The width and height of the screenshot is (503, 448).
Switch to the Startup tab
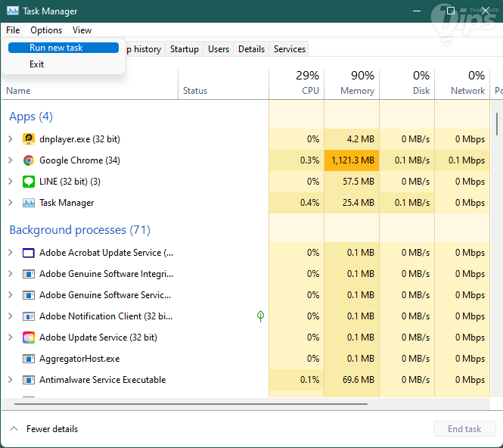pyautogui.click(x=184, y=49)
